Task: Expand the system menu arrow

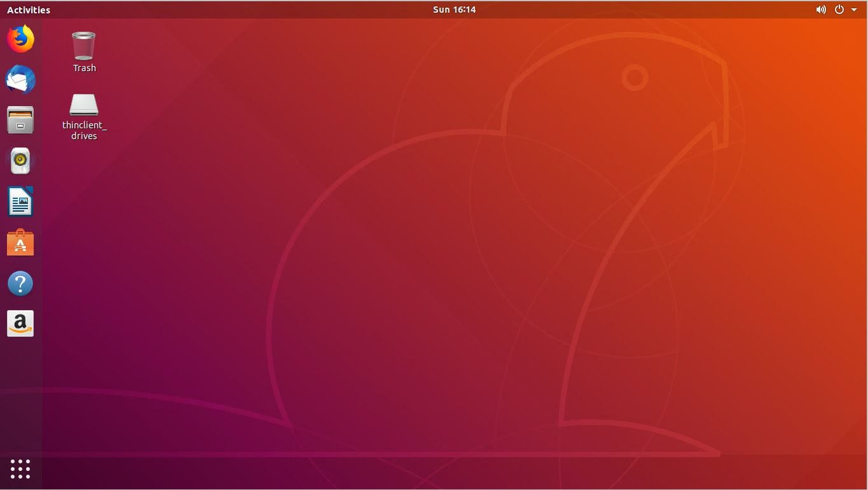Action: (x=854, y=10)
